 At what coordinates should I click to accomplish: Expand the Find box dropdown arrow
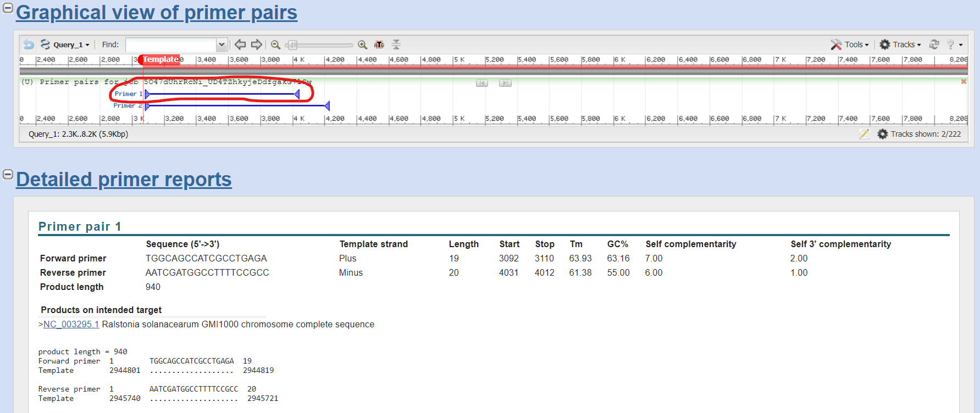[222, 44]
